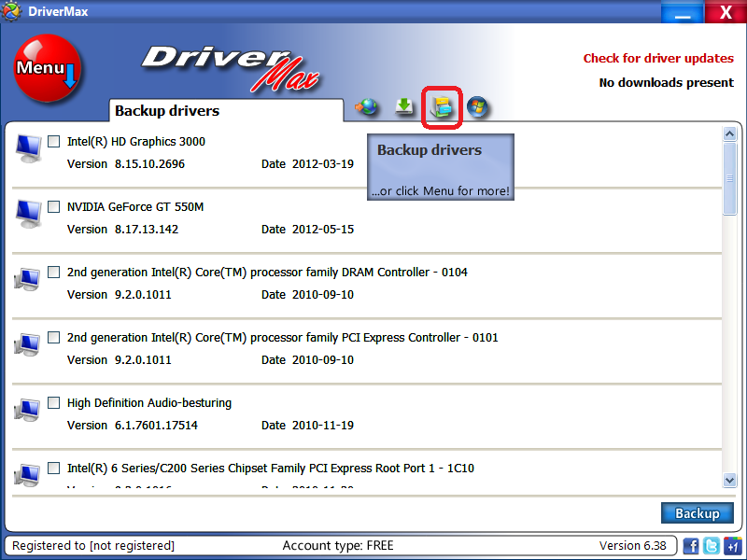This screenshot has height=560, width=747.
Task: Click the Check for driver updates link
Action: (658, 58)
